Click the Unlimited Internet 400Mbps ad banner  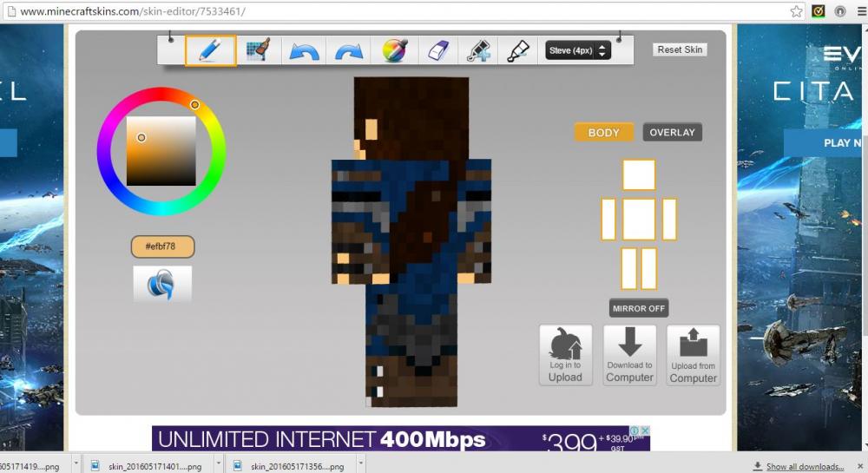[401, 438]
